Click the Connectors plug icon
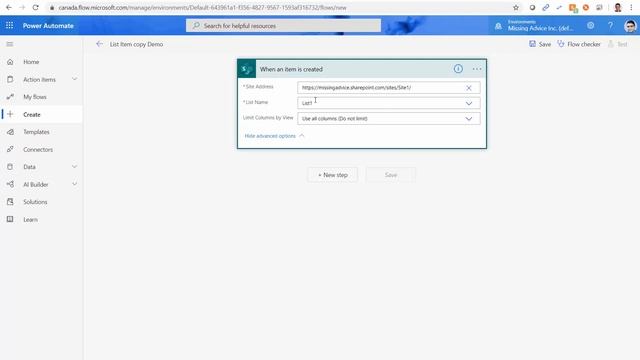 (x=10, y=149)
